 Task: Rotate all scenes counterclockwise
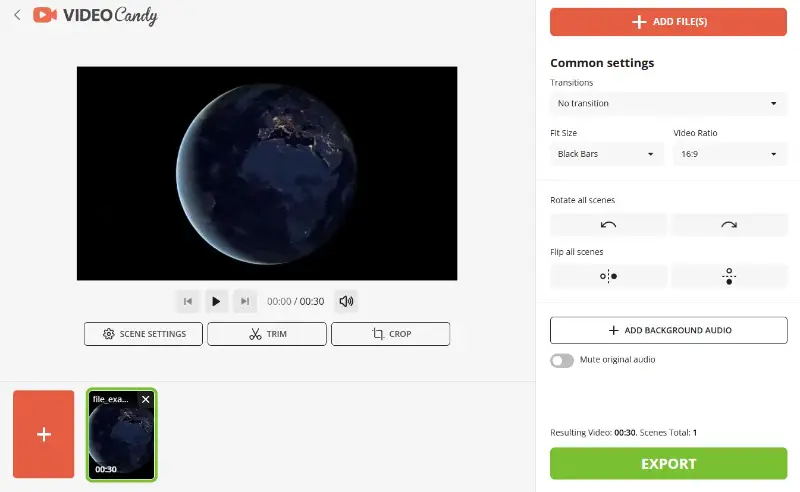pyautogui.click(x=608, y=225)
